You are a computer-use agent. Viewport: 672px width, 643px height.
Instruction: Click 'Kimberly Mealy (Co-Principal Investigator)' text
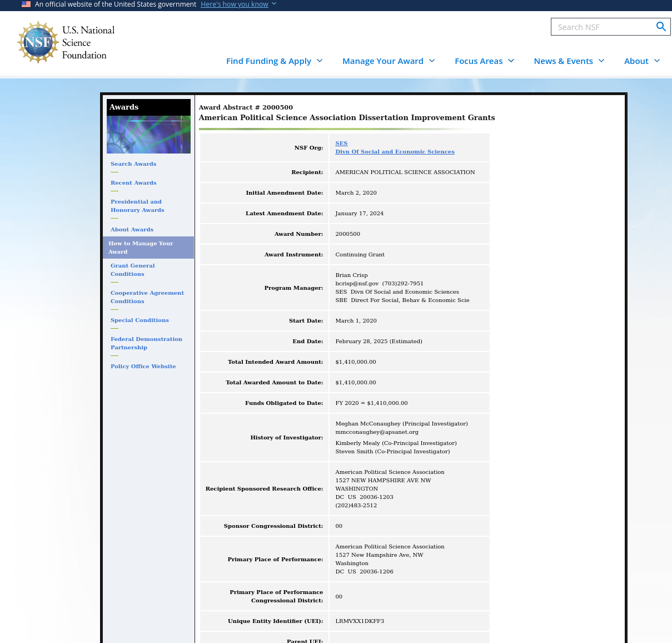[396, 443]
